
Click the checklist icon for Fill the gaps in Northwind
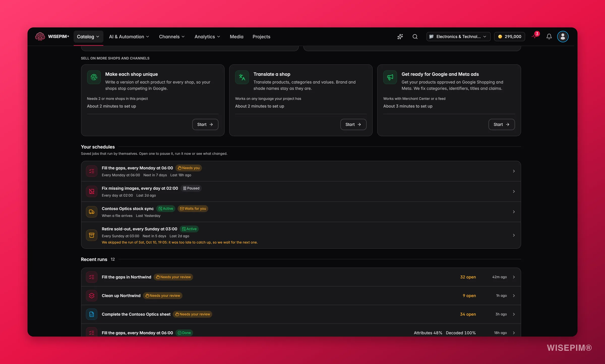[x=92, y=277]
